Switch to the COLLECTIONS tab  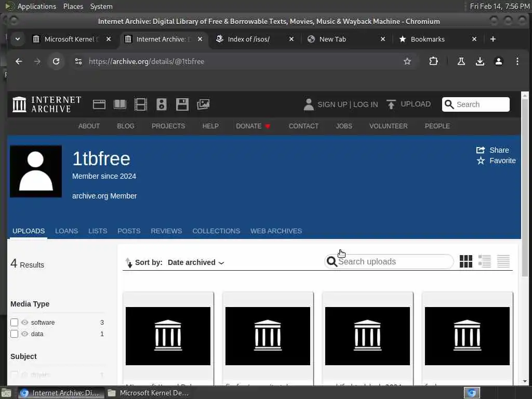pos(216,231)
